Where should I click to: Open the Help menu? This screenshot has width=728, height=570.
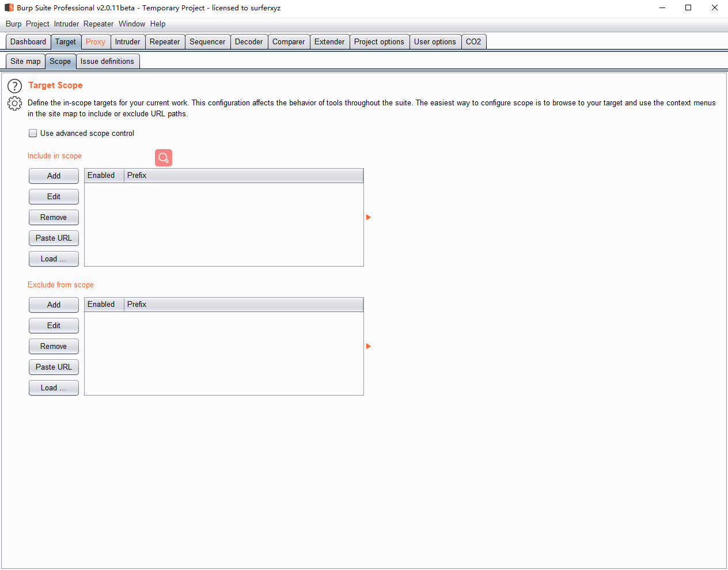158,24
